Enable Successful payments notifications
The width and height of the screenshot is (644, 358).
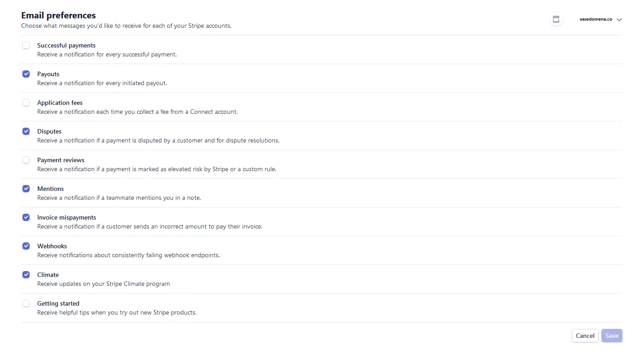[26, 45]
